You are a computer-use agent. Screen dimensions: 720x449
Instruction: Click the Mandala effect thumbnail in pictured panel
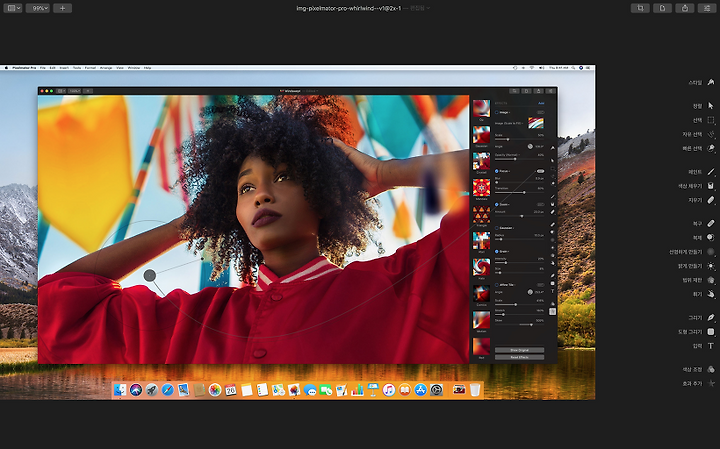pos(481,187)
